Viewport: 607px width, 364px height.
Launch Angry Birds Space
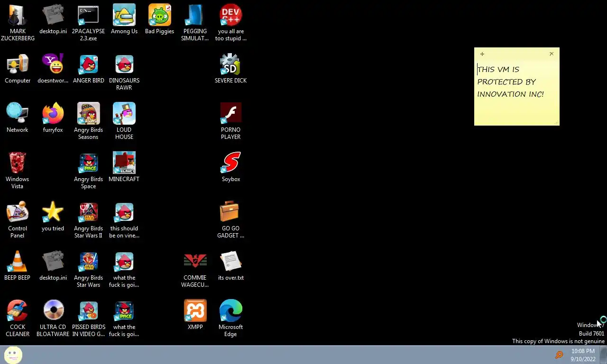[88, 170]
